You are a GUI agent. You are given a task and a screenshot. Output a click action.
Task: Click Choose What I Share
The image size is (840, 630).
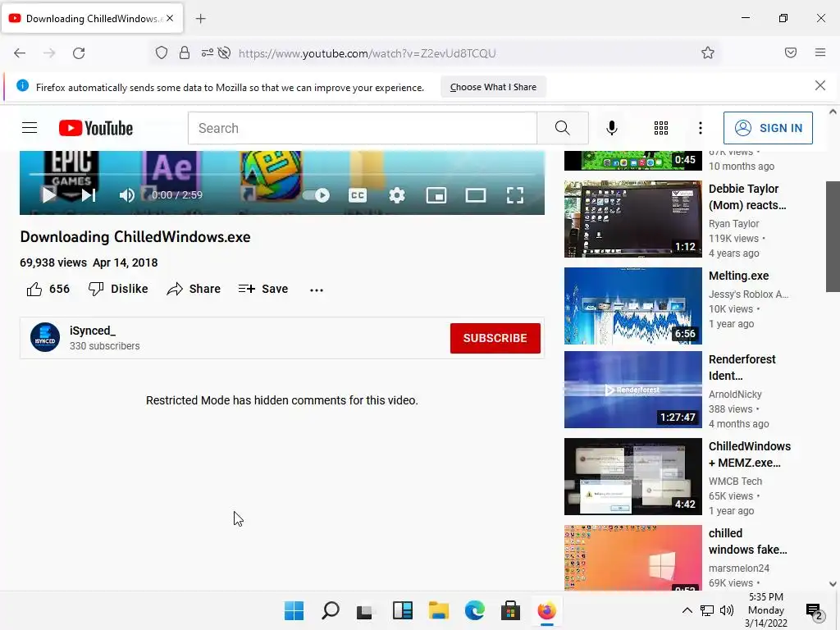[493, 87]
